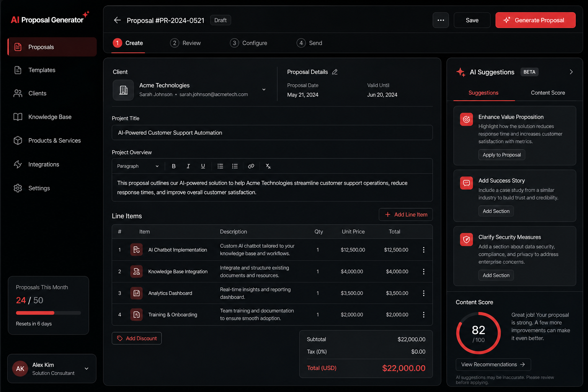Insert a bulleted list in the overview editor
Screen dimensions: 588x392
220,166
